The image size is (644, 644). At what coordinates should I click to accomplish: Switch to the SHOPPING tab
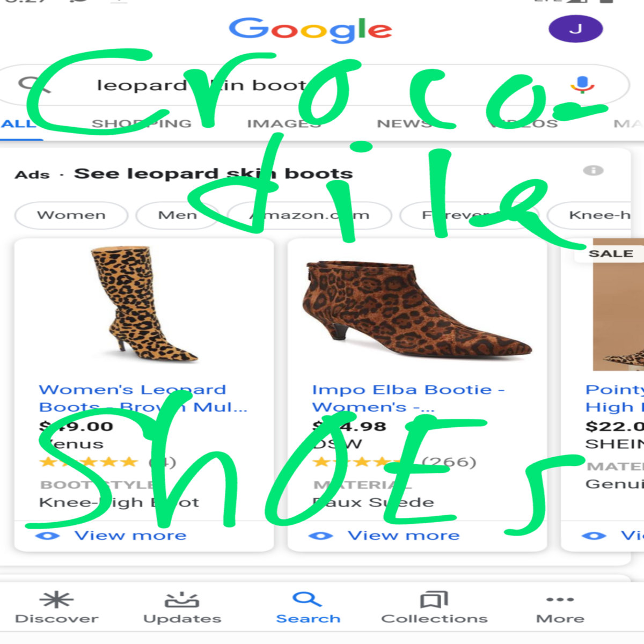click(x=142, y=124)
